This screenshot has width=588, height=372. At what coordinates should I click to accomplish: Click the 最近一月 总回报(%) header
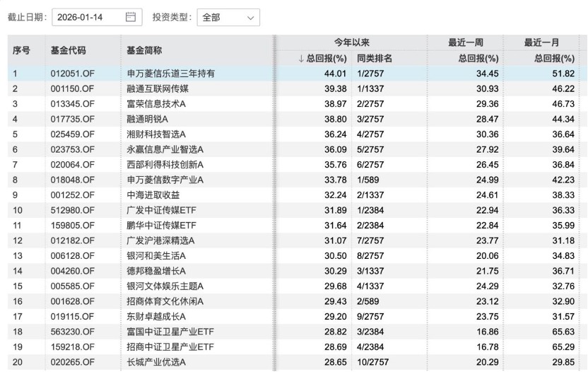(x=550, y=58)
